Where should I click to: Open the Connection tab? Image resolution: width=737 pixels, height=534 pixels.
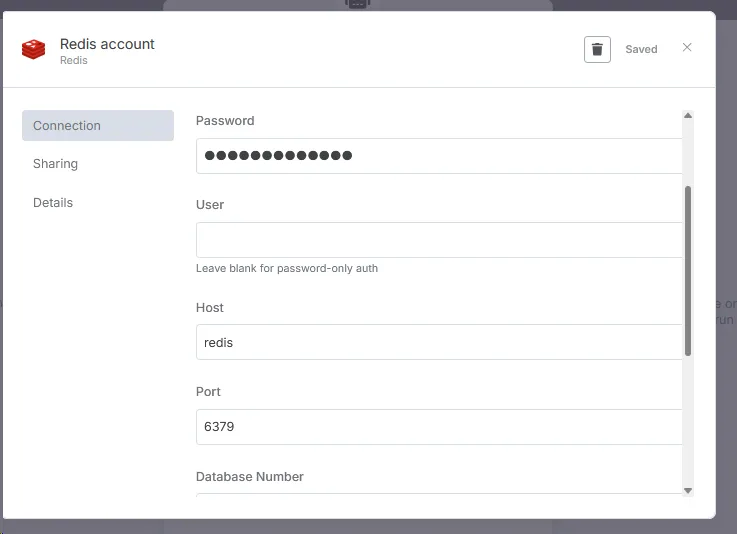point(98,126)
